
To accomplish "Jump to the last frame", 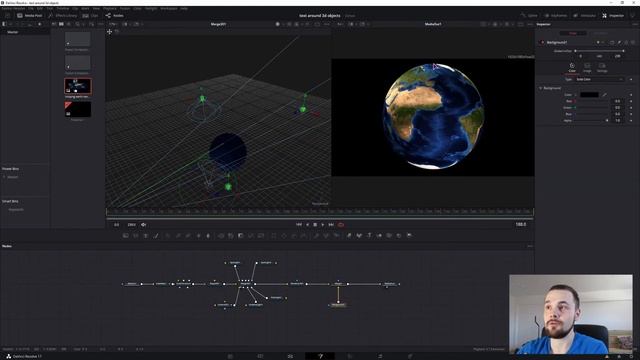I will (331, 224).
